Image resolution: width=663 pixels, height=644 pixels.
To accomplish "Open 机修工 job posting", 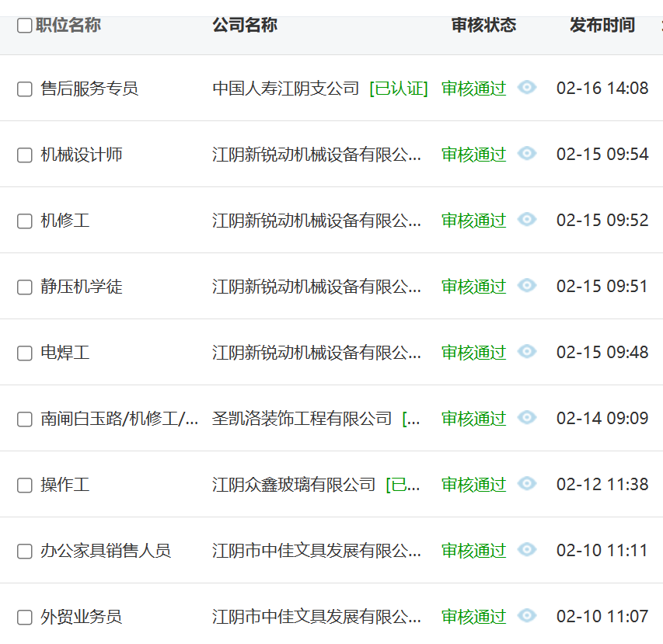I will 65,221.
